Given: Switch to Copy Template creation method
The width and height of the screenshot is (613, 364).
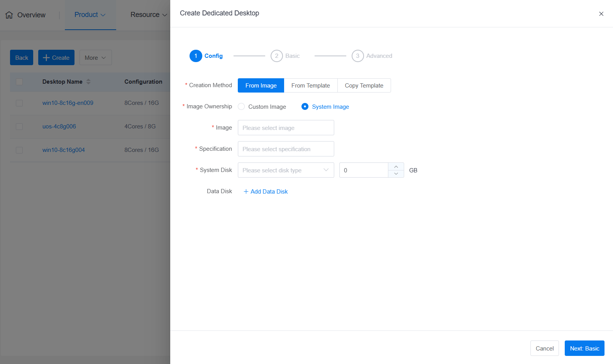Looking at the screenshot, I should coord(364,86).
